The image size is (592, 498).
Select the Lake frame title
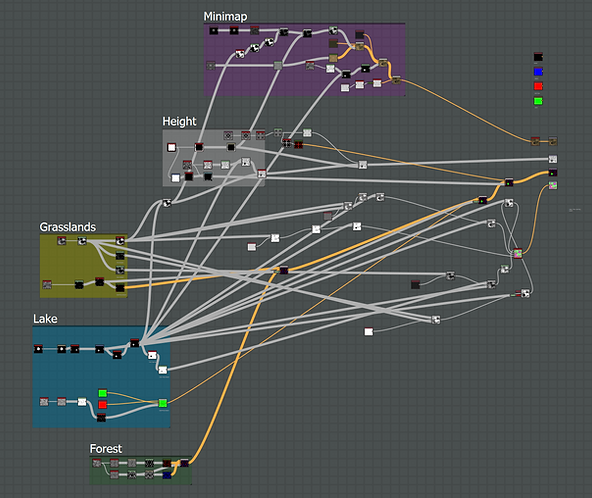click(x=45, y=319)
